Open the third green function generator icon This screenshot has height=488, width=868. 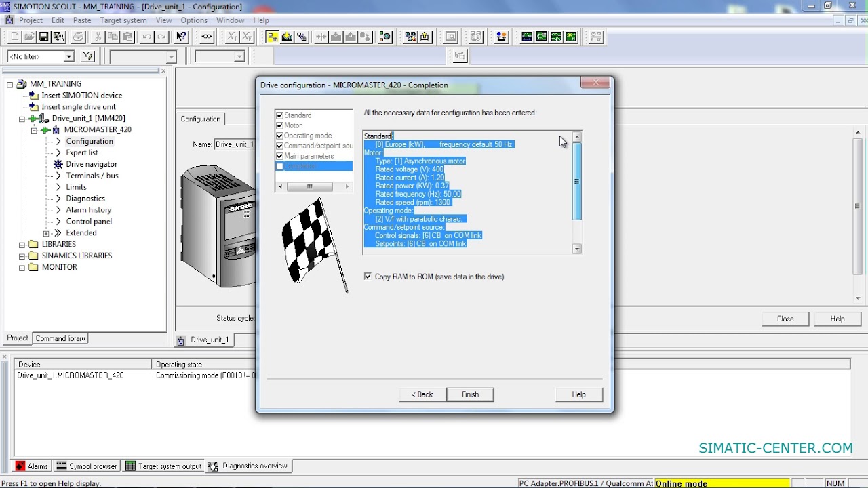pyautogui.click(x=556, y=37)
